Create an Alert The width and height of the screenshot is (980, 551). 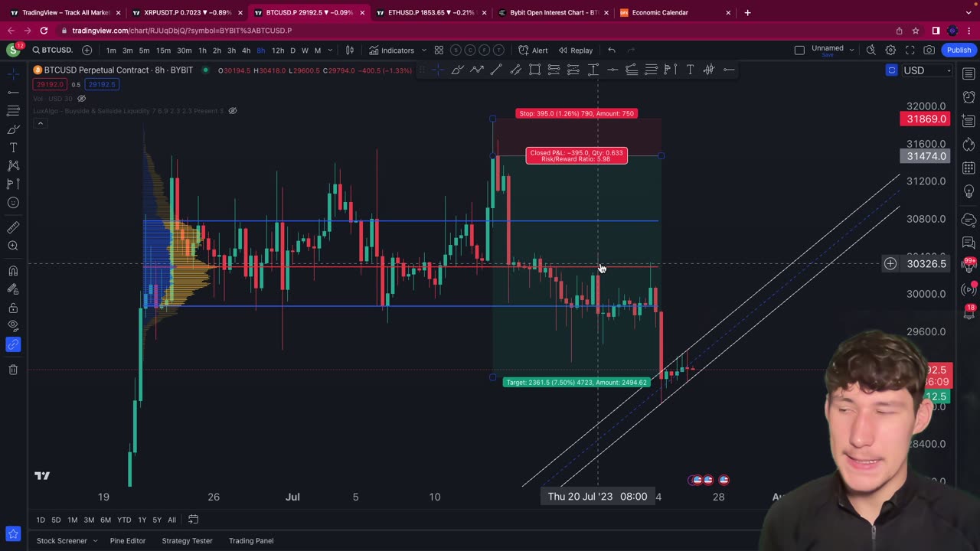point(533,50)
